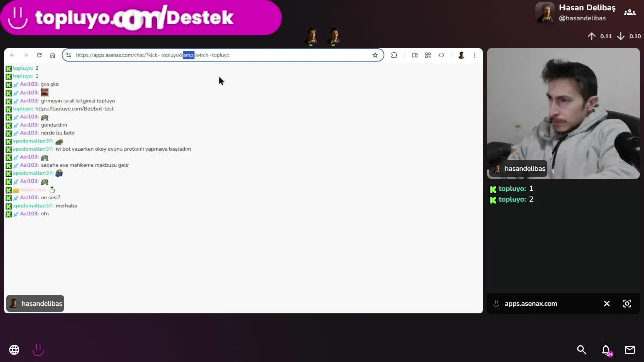Open the browser profile avatar

coord(461,55)
